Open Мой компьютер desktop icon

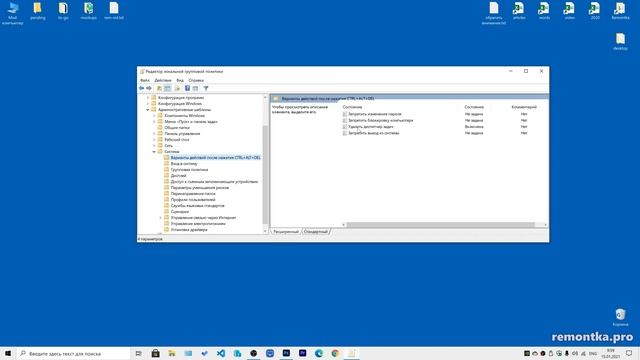coord(13,13)
